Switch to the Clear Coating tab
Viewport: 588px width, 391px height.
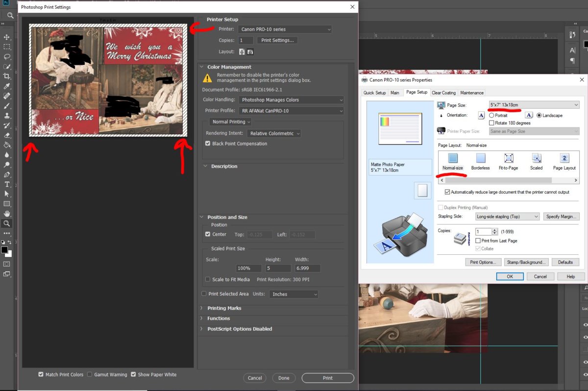point(443,93)
